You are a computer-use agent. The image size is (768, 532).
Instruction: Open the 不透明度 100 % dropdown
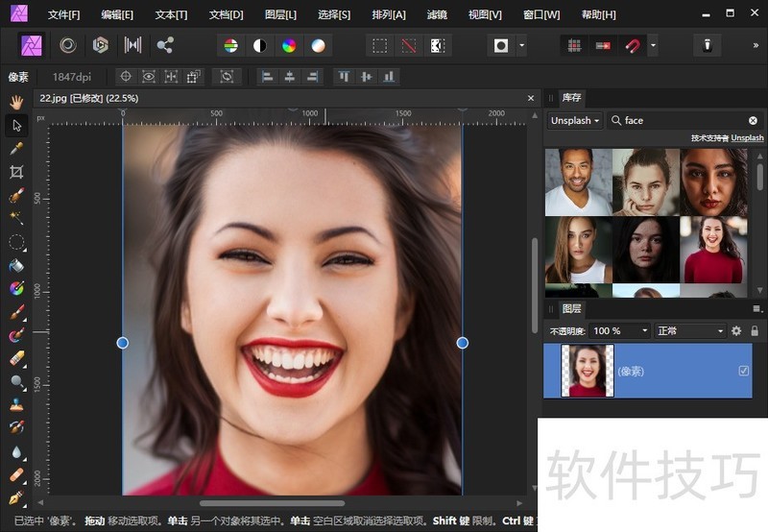pyautogui.click(x=619, y=331)
